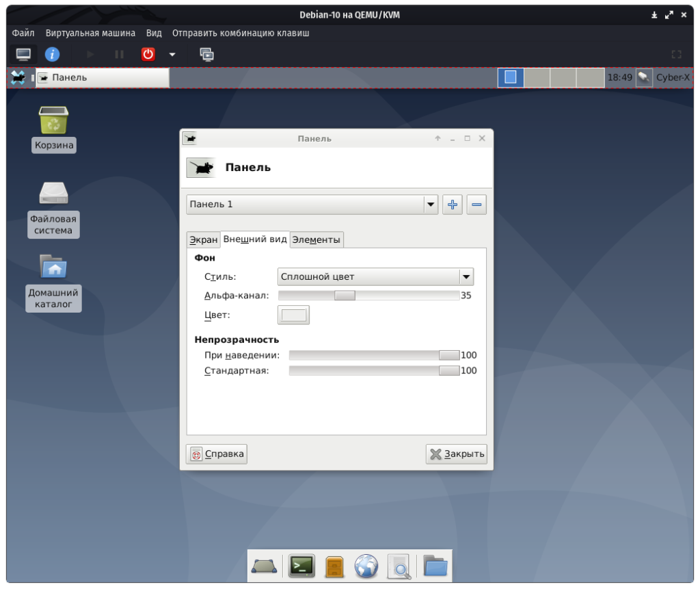This screenshot has width=700, height=589.
Task: Click the application finder magnifier icon
Action: (400, 566)
